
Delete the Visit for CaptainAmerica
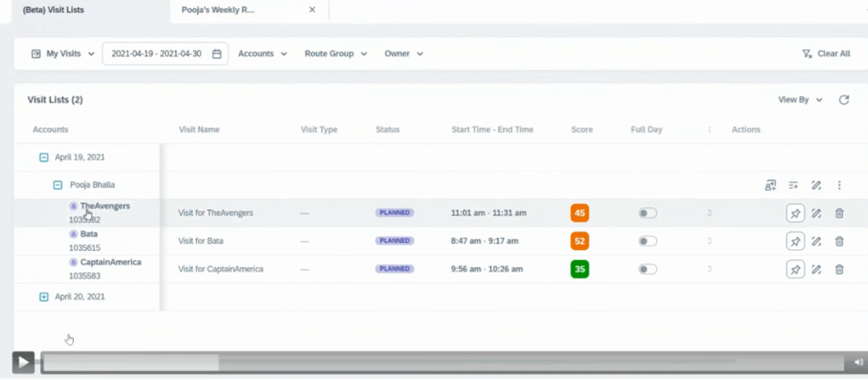click(839, 269)
